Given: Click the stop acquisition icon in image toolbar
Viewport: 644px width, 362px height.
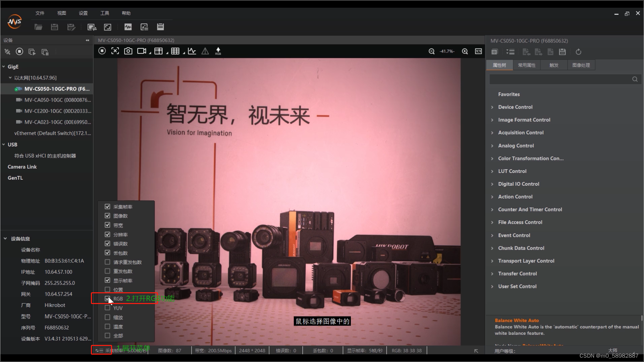Looking at the screenshot, I should click(102, 51).
